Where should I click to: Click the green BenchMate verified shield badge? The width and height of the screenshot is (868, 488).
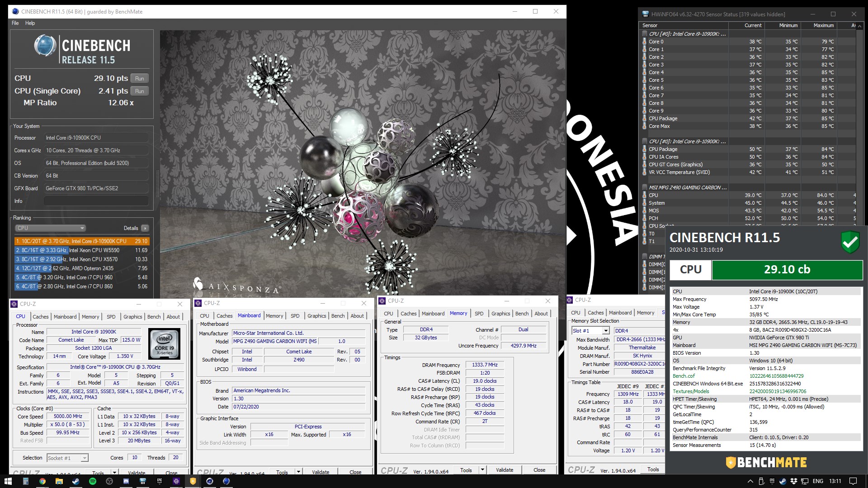click(x=850, y=243)
